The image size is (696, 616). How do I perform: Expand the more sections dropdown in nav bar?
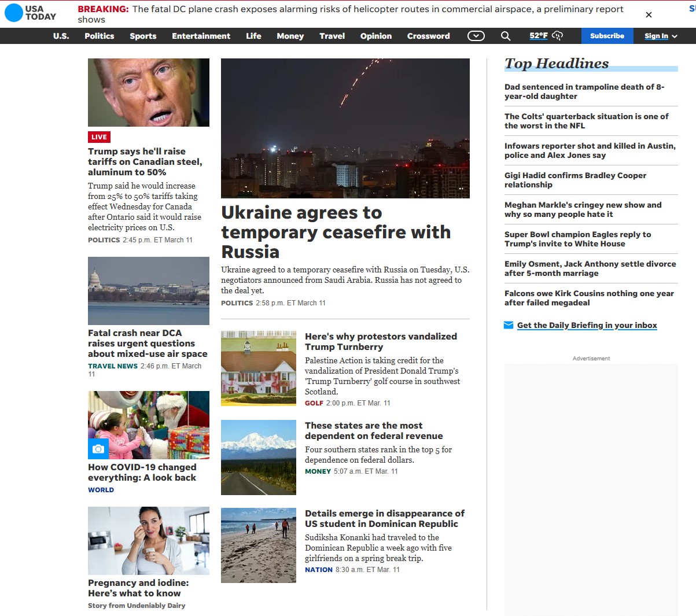tap(476, 36)
